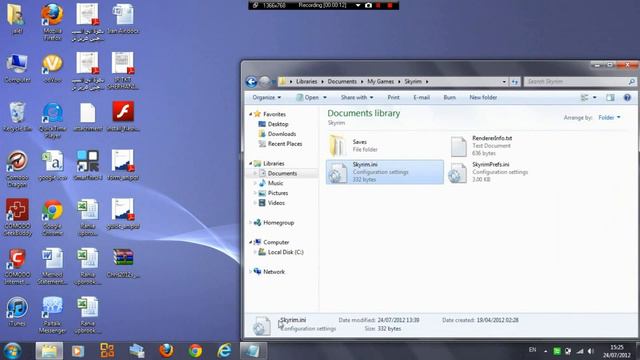640x360 pixels.
Task: Show hidden system tray icons
Action: 545,351
